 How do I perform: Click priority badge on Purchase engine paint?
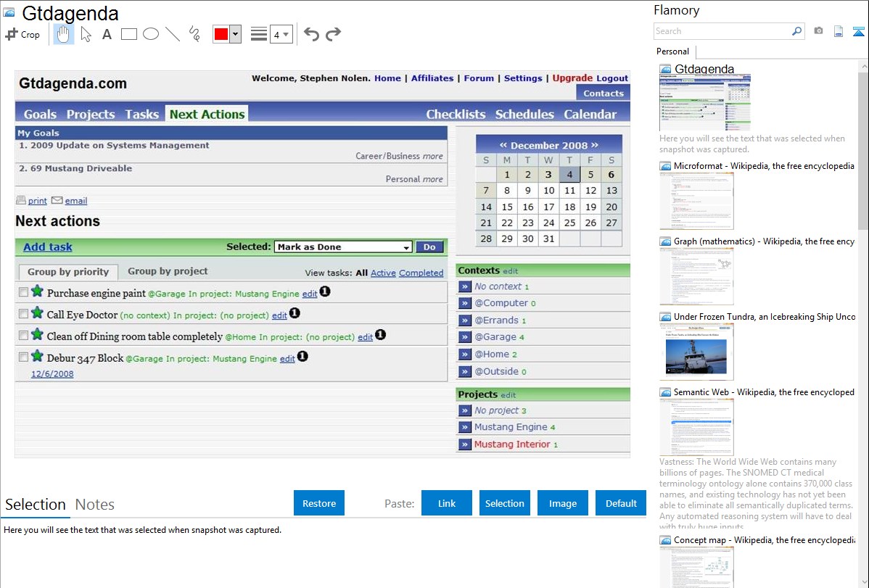pyautogui.click(x=325, y=291)
